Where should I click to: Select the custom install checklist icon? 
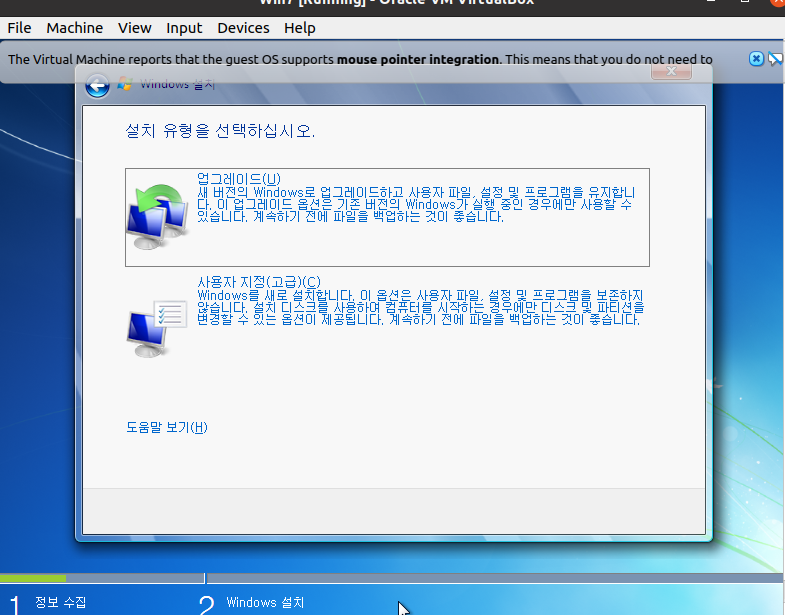click(x=158, y=329)
